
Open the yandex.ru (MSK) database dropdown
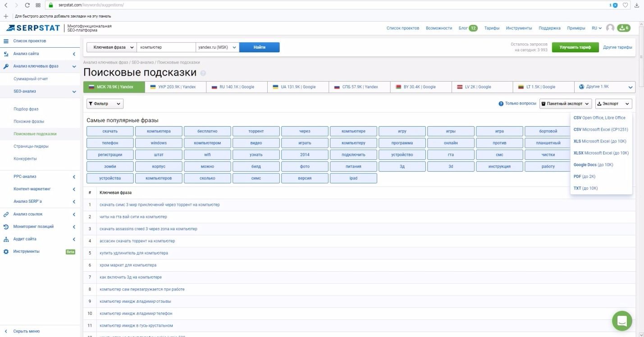coord(217,47)
